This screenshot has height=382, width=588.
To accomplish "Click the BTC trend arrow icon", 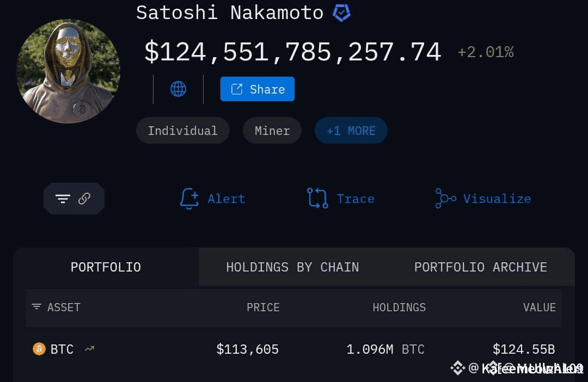I will [89, 349].
